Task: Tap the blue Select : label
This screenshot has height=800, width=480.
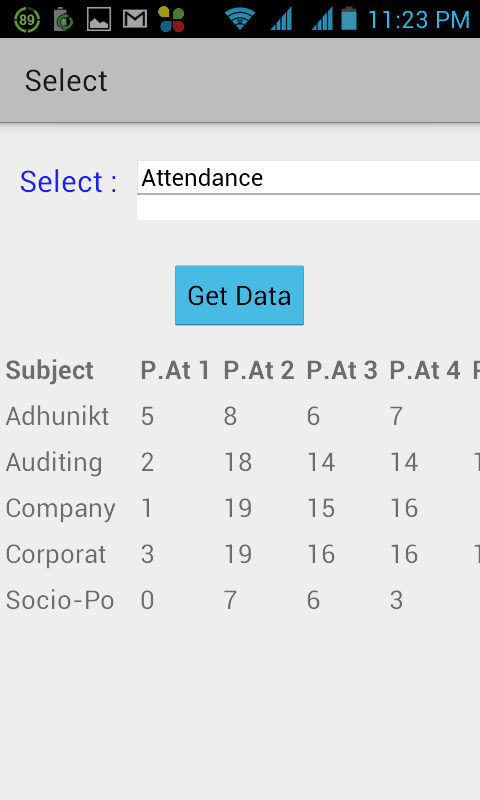Action: (68, 182)
